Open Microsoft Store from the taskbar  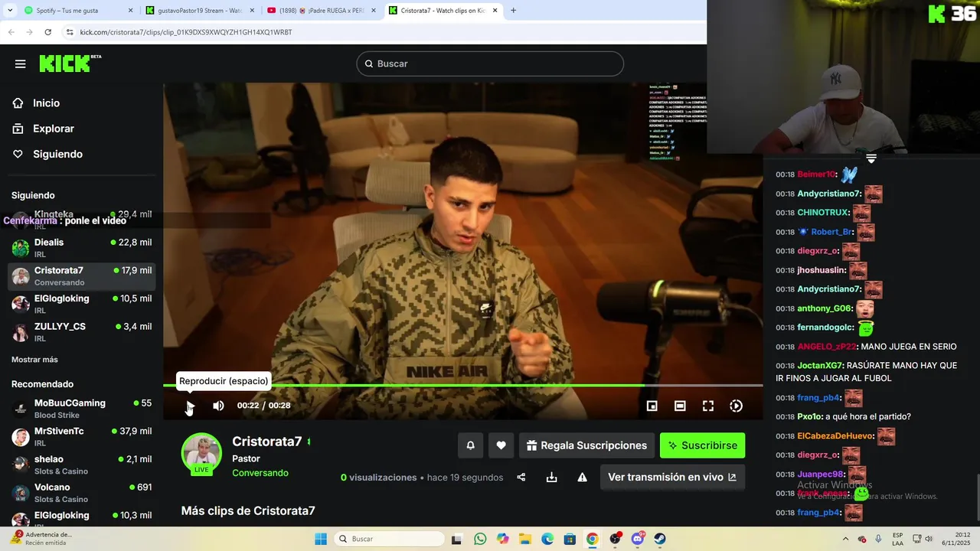pyautogui.click(x=570, y=539)
